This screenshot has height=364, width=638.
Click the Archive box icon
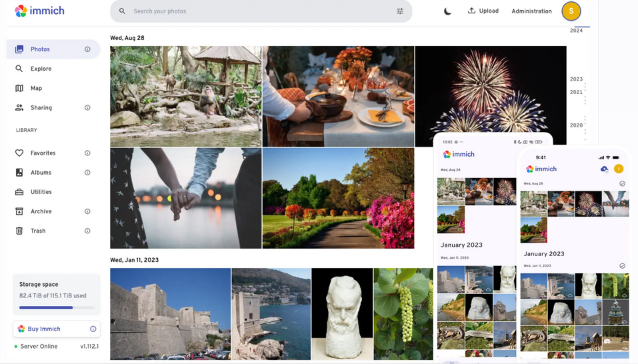point(19,211)
